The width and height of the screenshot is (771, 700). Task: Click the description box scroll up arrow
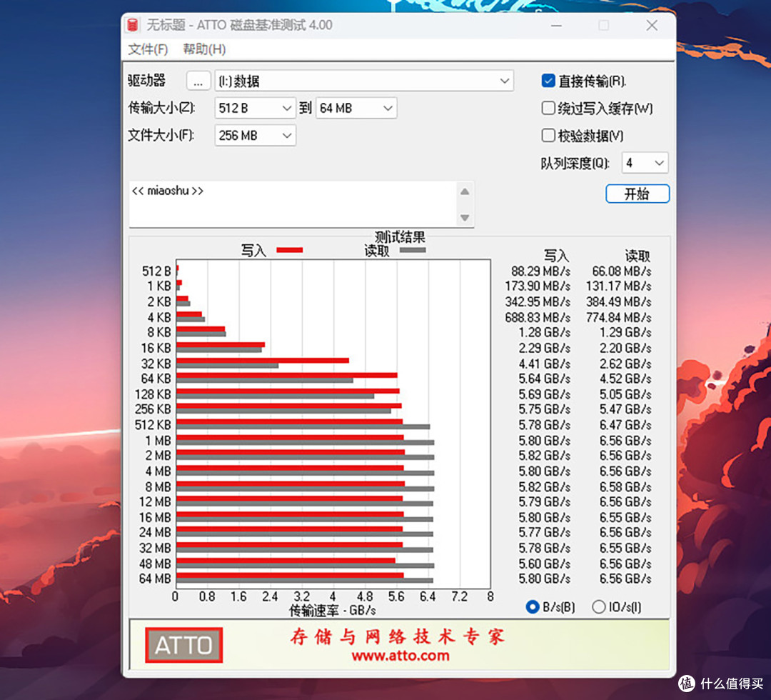(x=465, y=191)
